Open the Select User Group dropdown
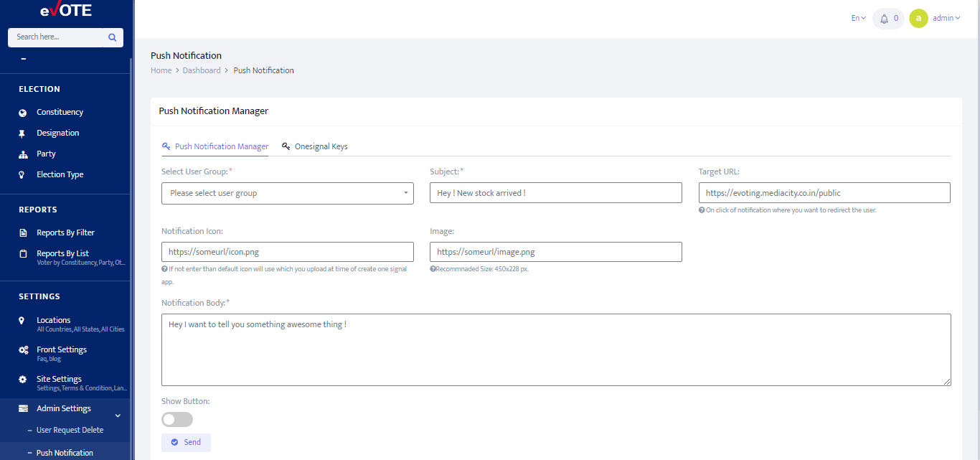The image size is (980, 460). 287,192
